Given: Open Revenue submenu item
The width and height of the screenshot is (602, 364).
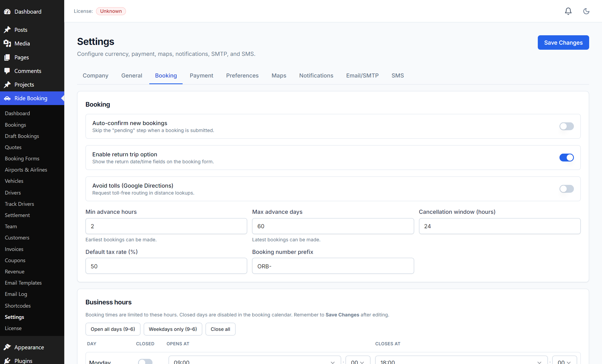Looking at the screenshot, I should pos(15,272).
